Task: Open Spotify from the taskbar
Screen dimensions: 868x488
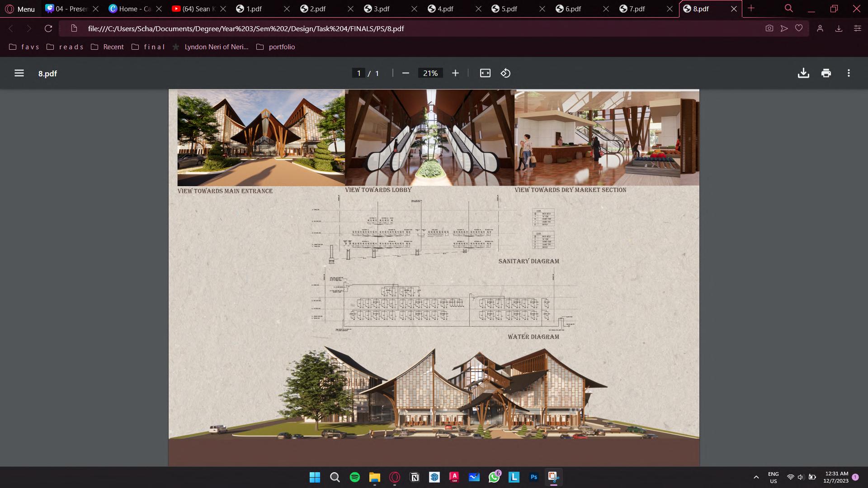Action: click(355, 477)
